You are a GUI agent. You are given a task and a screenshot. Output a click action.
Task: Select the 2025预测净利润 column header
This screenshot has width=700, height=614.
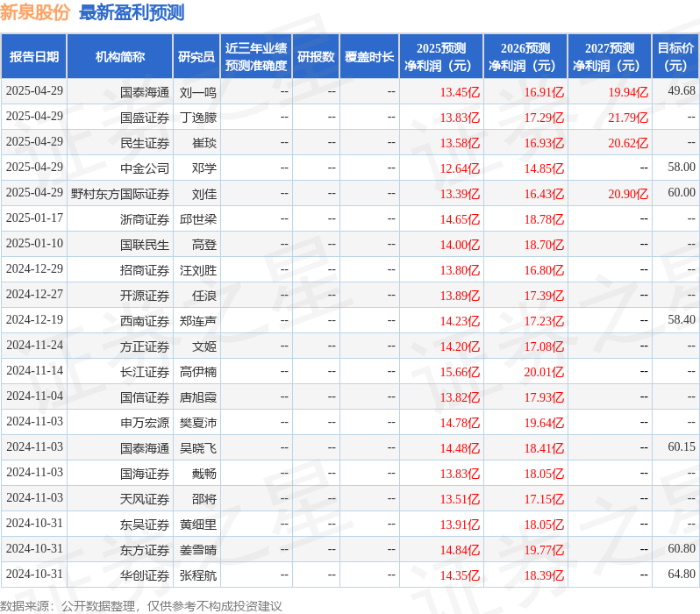[441, 57]
